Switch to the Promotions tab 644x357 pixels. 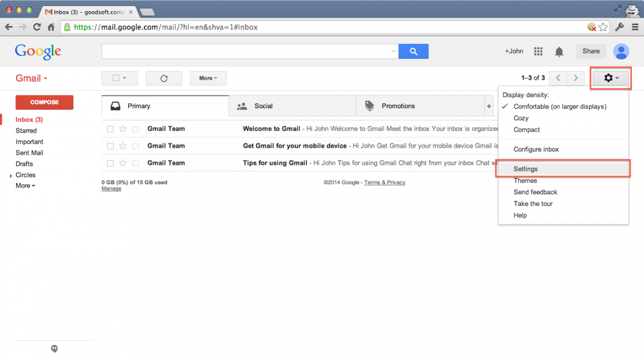[x=420, y=106]
